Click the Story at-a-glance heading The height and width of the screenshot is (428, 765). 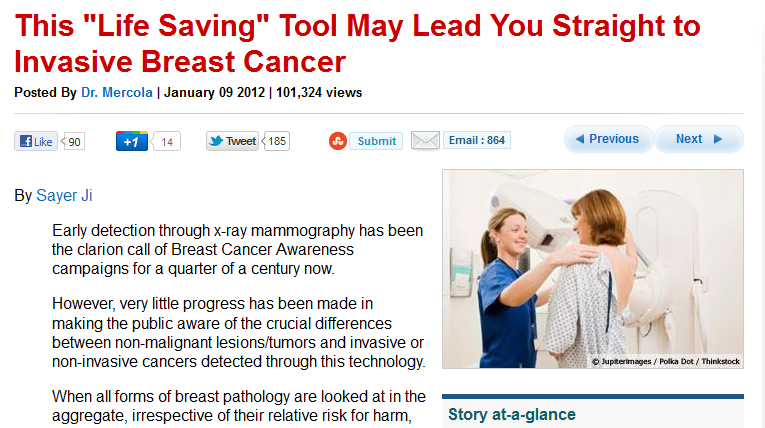coord(512,414)
